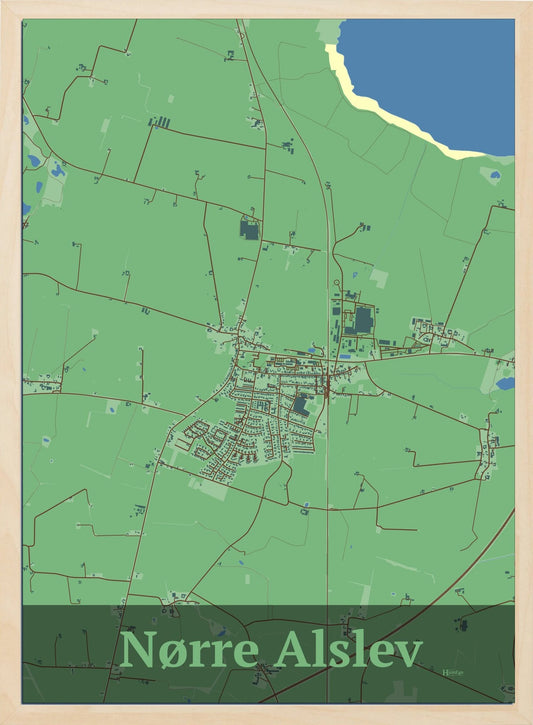533x725 pixels.
Task: Click the small roundabout north of industrial area
Action: tap(337, 282)
